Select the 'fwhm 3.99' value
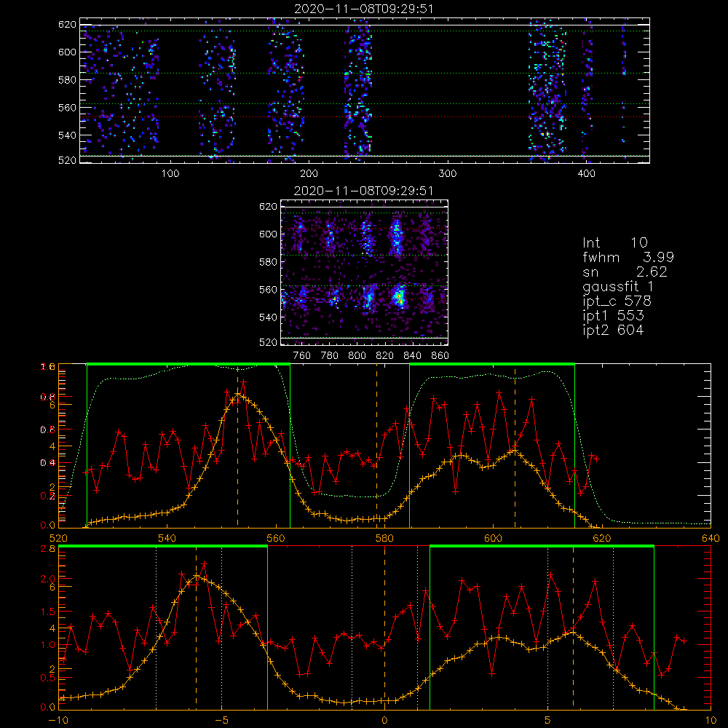This screenshot has width=728, height=728. 628,257
